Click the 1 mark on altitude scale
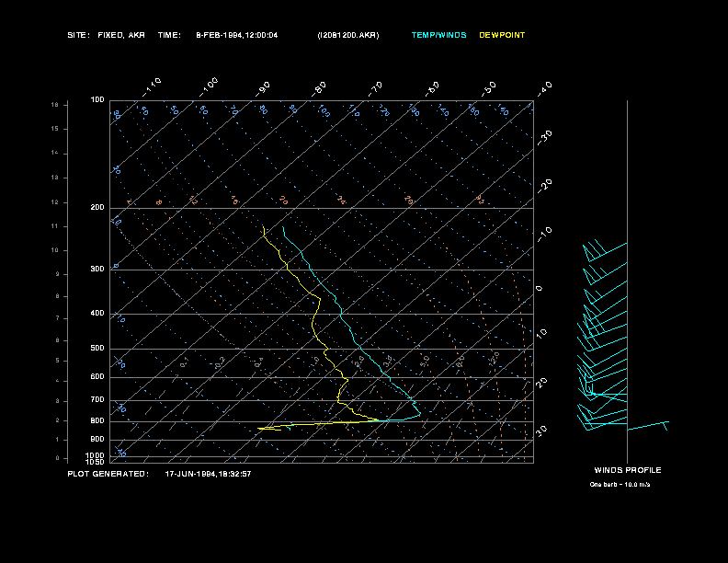Image resolution: width=728 pixels, height=563 pixels. [58, 440]
